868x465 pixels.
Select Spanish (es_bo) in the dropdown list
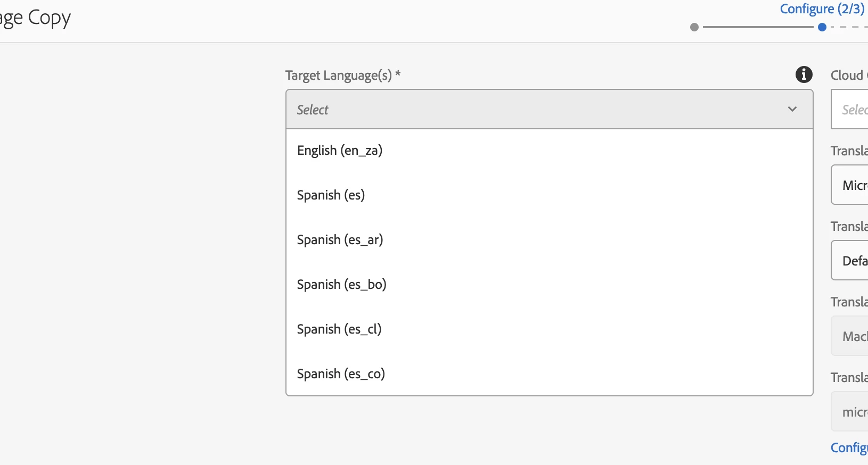(341, 285)
